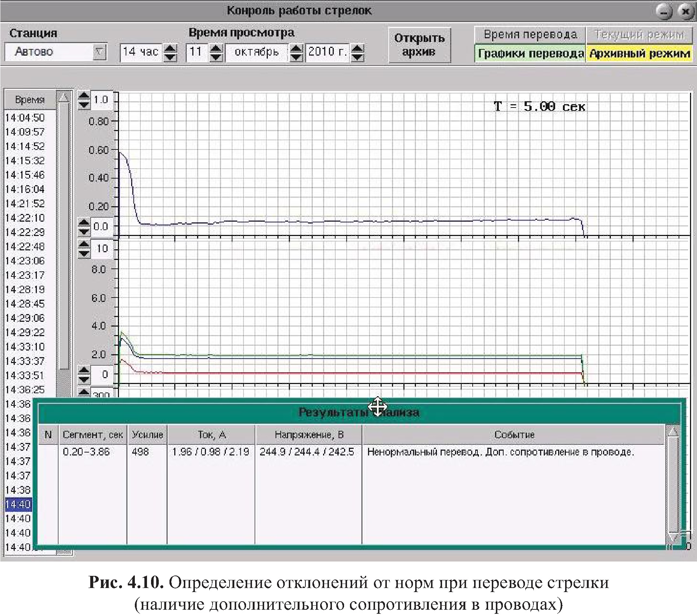Decrease the top chart's 0.0 axis minimum
This screenshot has height=616, width=697.
point(84,232)
